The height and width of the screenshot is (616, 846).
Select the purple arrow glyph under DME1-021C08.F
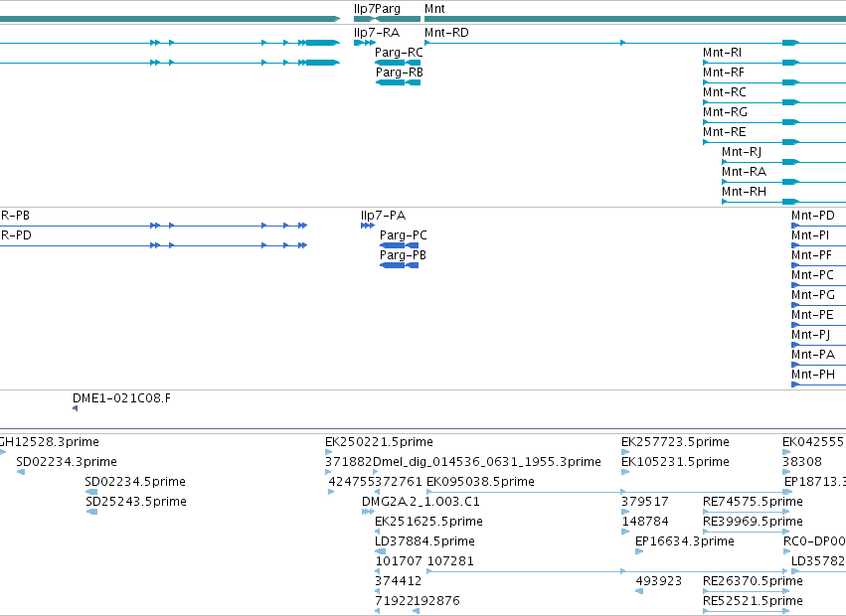coord(75,408)
